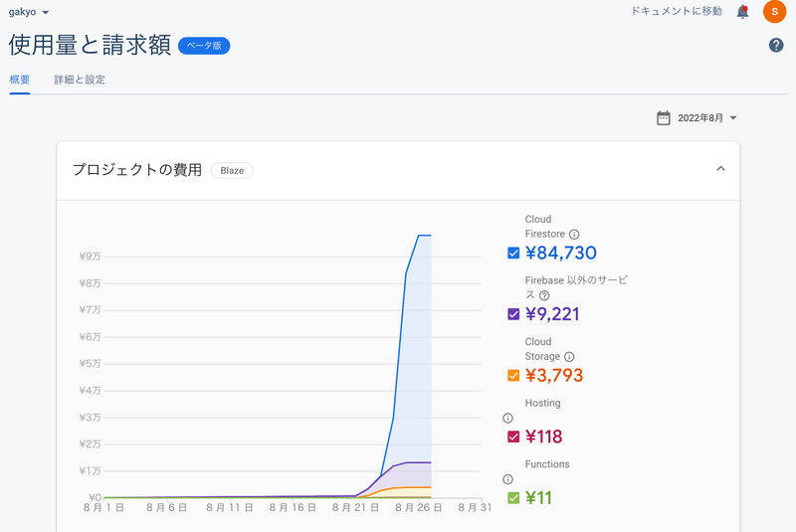Click the Functions legend label
796x532 pixels.
[547, 464]
